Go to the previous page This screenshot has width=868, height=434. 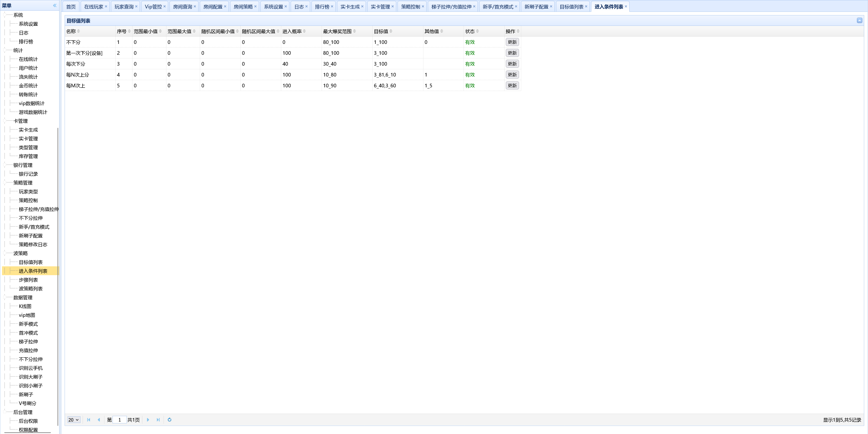99,420
